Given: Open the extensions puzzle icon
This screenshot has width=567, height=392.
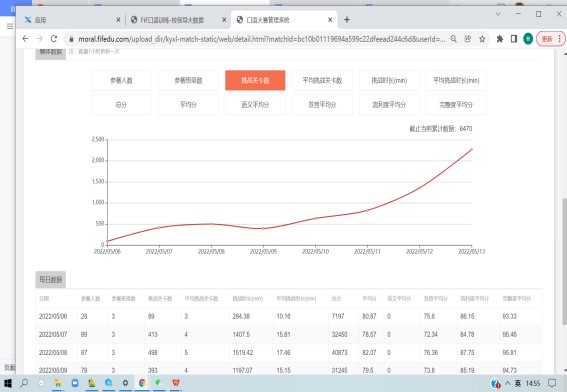Looking at the screenshot, I should tap(500, 39).
